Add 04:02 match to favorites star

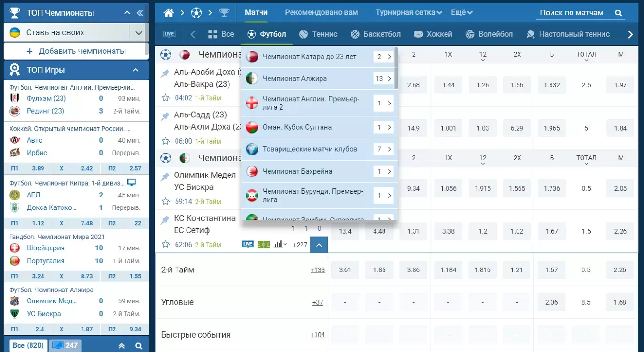coord(166,98)
